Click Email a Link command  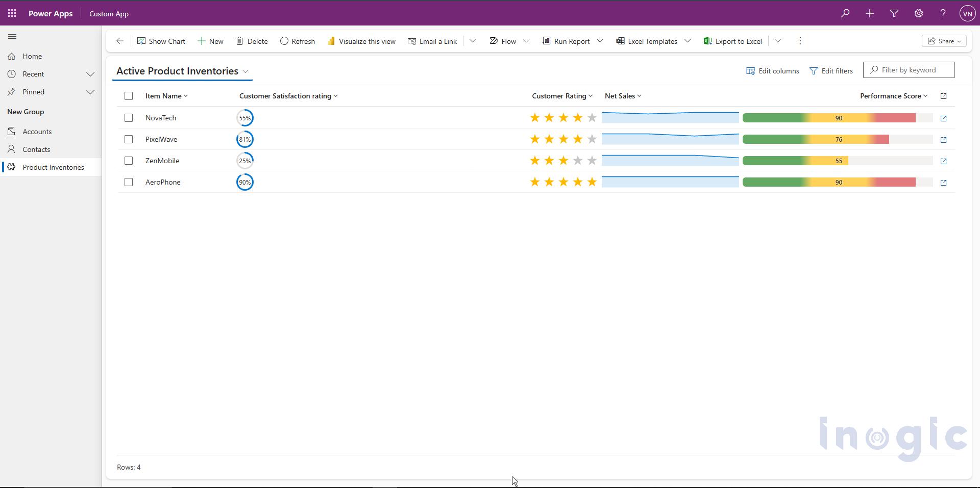click(x=432, y=41)
